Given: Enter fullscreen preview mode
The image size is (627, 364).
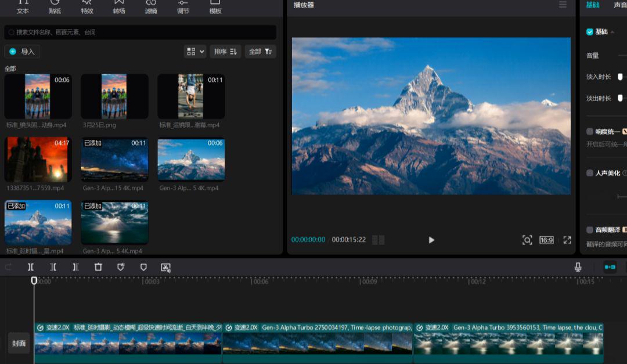Looking at the screenshot, I should 567,240.
